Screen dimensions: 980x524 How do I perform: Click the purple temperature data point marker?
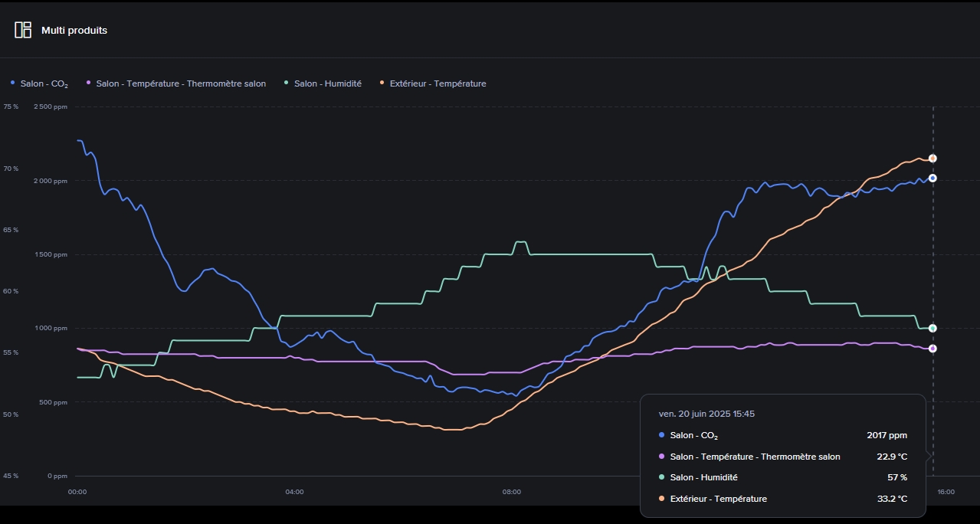(x=932, y=349)
